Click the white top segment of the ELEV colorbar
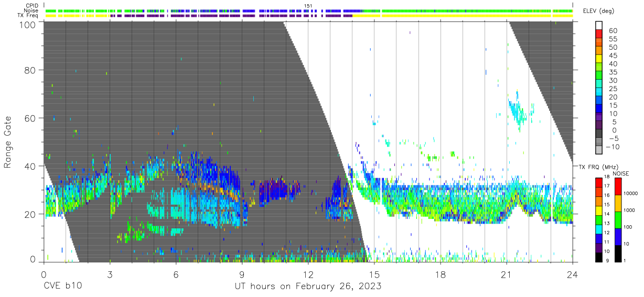This screenshot has width=644, height=297. click(x=599, y=25)
